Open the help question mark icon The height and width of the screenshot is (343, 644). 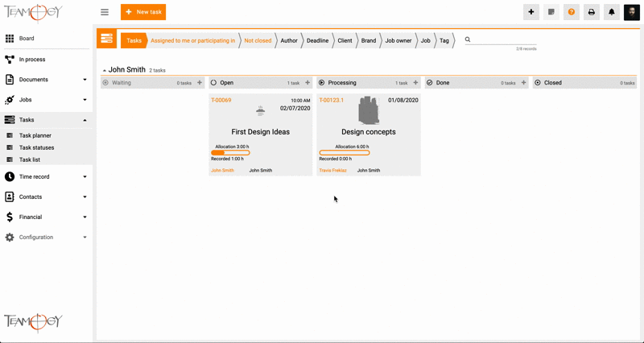click(572, 12)
